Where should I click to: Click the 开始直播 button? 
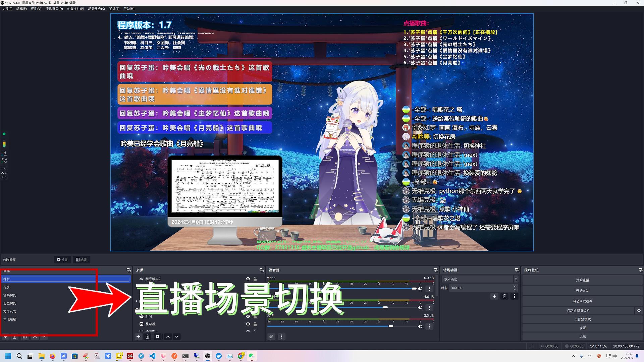[582, 280]
